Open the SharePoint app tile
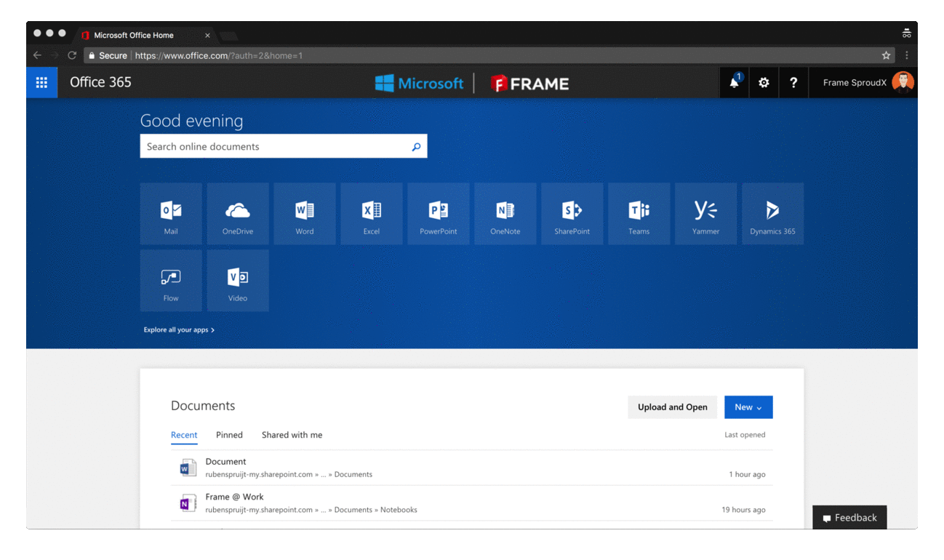Screen dimensions: 944x560 (572, 214)
